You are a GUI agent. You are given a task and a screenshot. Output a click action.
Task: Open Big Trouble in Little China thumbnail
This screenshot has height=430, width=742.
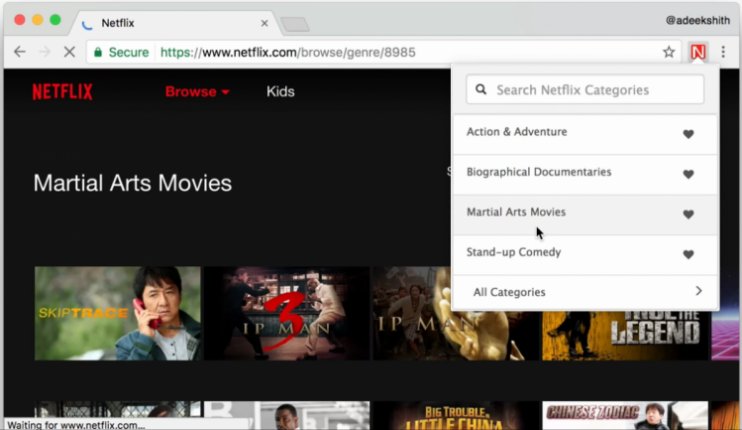tap(455, 415)
